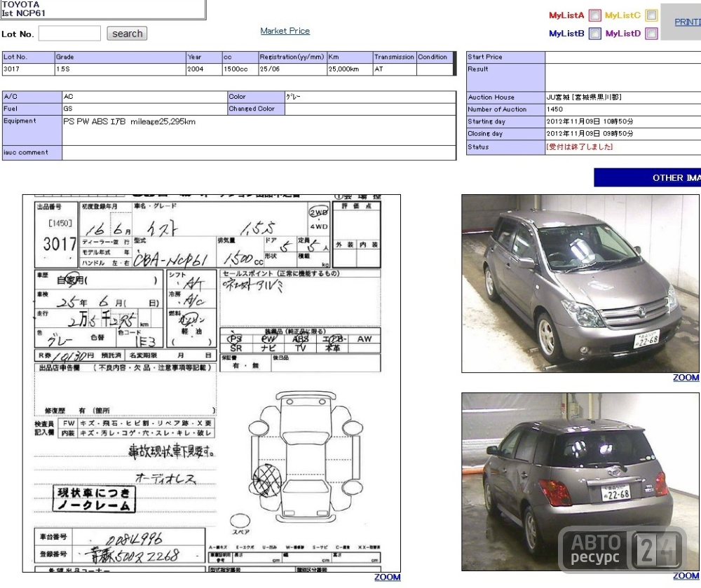Click the OTHER IMAGES button

(x=647, y=178)
